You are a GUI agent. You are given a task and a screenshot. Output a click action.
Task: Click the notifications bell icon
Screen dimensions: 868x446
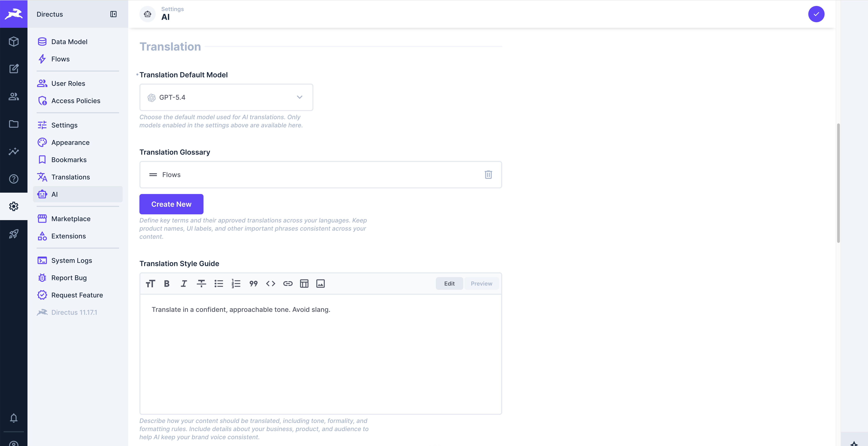click(13, 418)
